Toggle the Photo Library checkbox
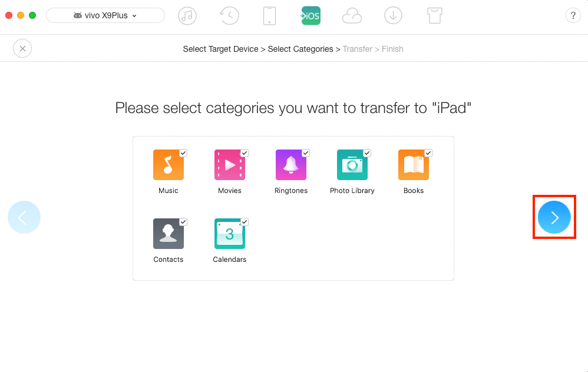The width and height of the screenshot is (588, 372). click(x=367, y=153)
